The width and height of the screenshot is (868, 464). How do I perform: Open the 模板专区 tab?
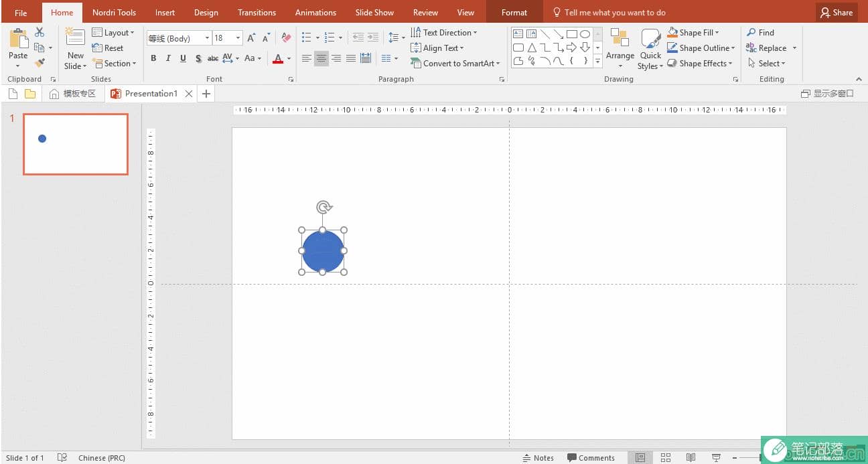[73, 94]
